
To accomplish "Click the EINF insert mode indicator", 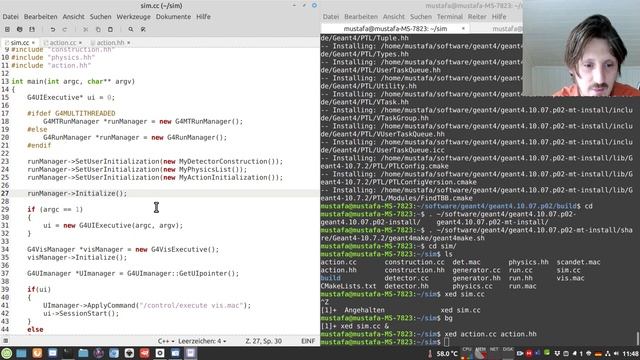I will (x=308, y=341).
